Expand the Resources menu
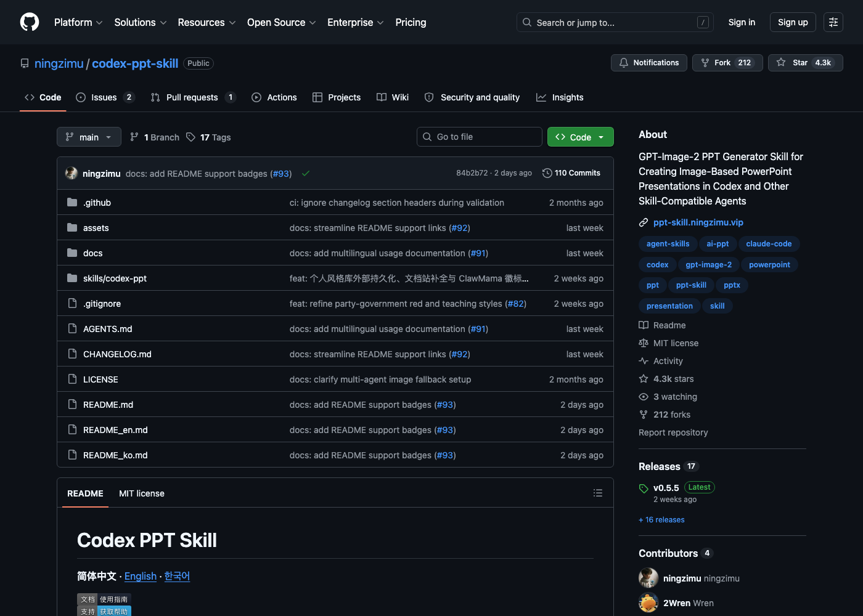 [x=207, y=22]
